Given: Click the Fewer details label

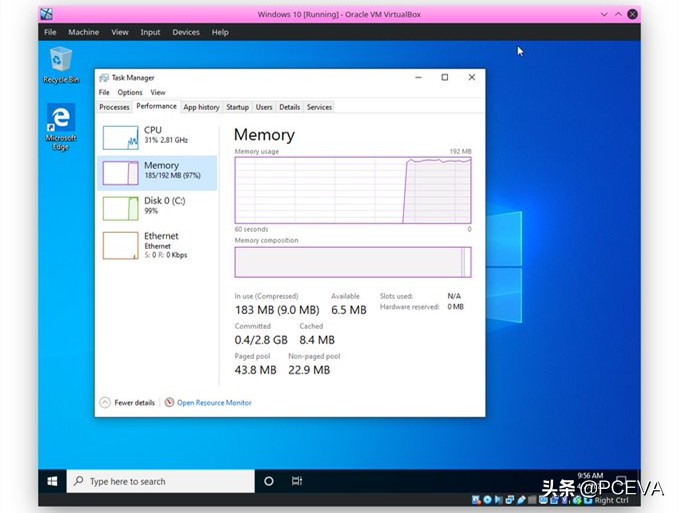Looking at the screenshot, I should pos(134,403).
